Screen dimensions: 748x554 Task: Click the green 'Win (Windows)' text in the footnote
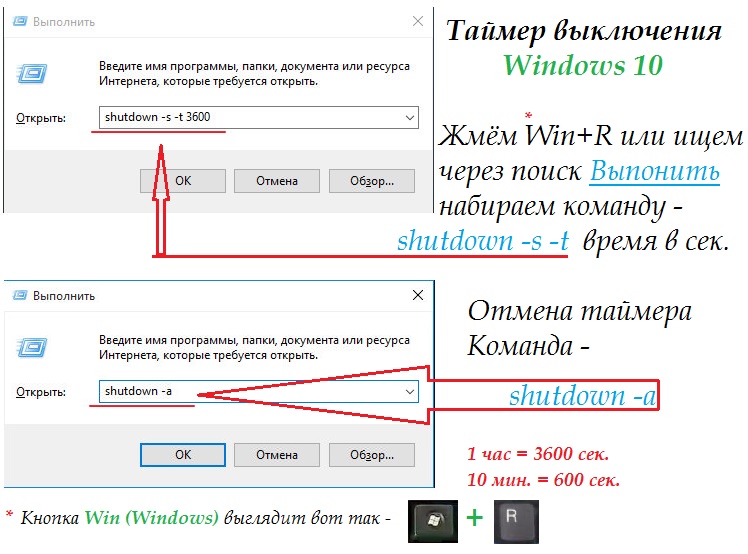(152, 517)
